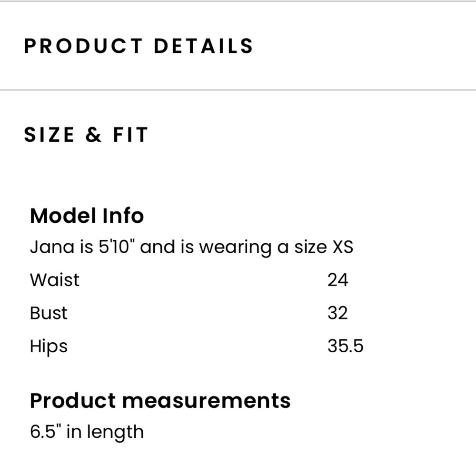The image size is (476, 476).
Task: Click the word DETAILS in header
Action: (203, 46)
